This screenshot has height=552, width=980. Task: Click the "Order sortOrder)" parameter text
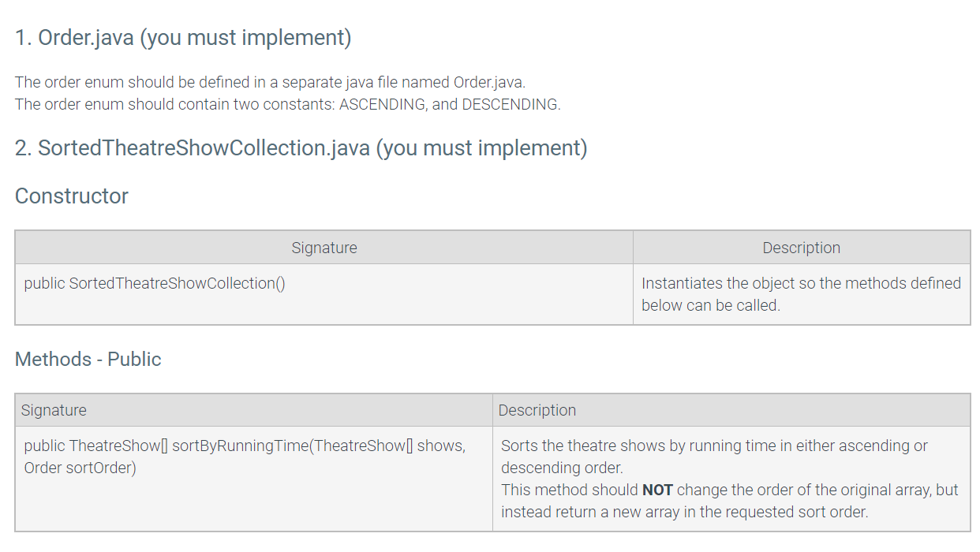[80, 468]
